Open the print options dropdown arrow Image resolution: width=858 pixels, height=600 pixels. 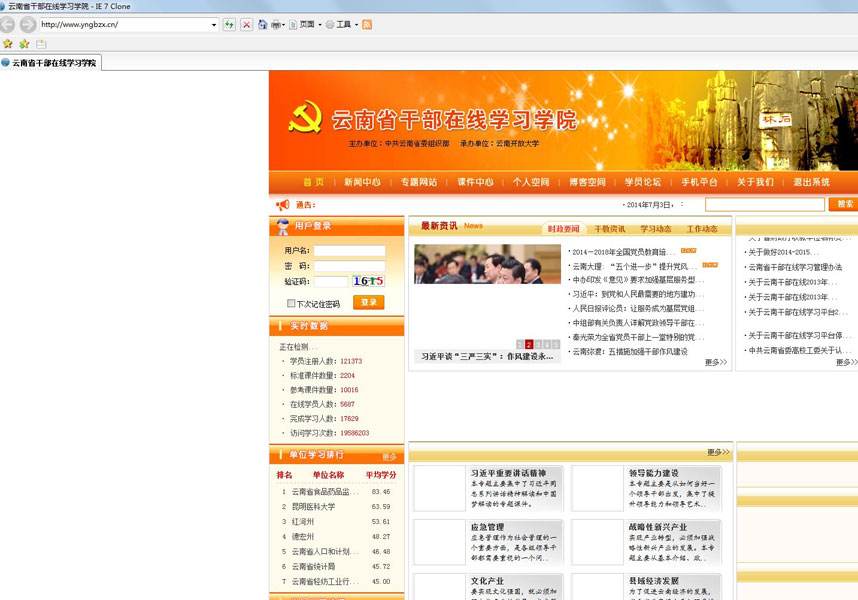pos(283,25)
